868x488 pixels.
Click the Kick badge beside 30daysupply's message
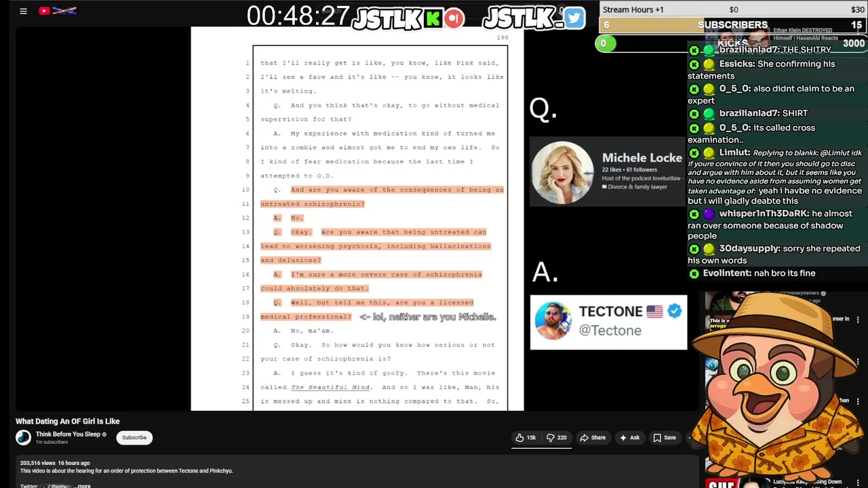coord(694,249)
